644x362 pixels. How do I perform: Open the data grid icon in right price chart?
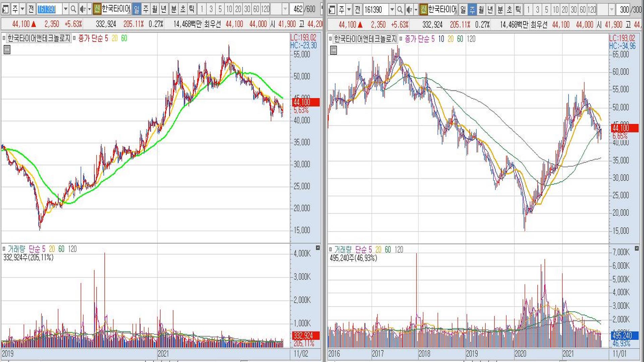pyautogui.click(x=333, y=51)
